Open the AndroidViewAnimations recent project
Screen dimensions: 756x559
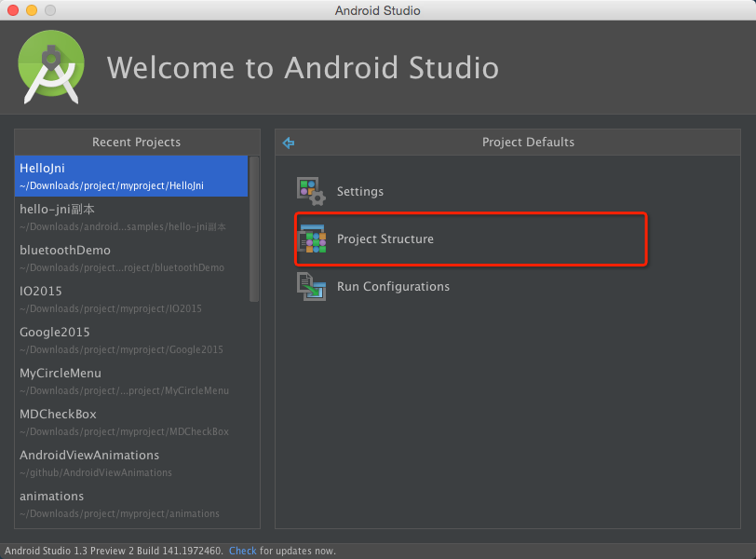pyautogui.click(x=131, y=463)
